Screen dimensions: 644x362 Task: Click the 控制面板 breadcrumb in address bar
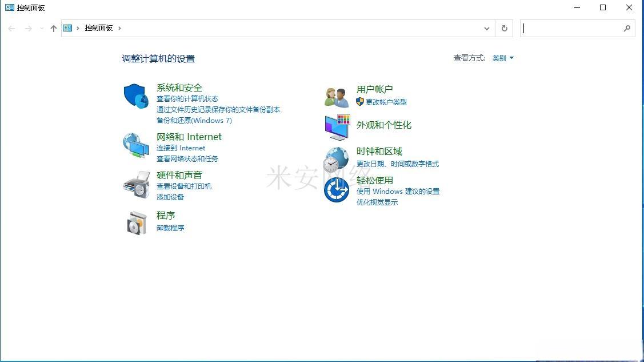[98, 28]
